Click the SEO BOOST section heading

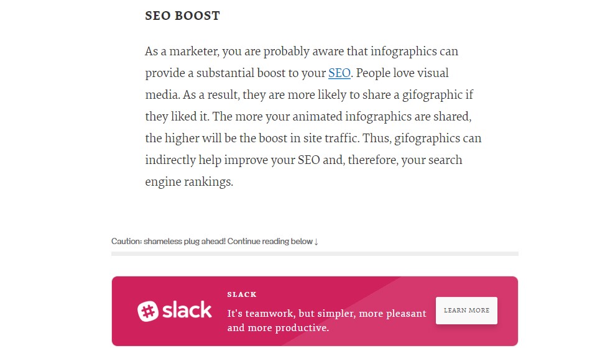click(x=183, y=16)
